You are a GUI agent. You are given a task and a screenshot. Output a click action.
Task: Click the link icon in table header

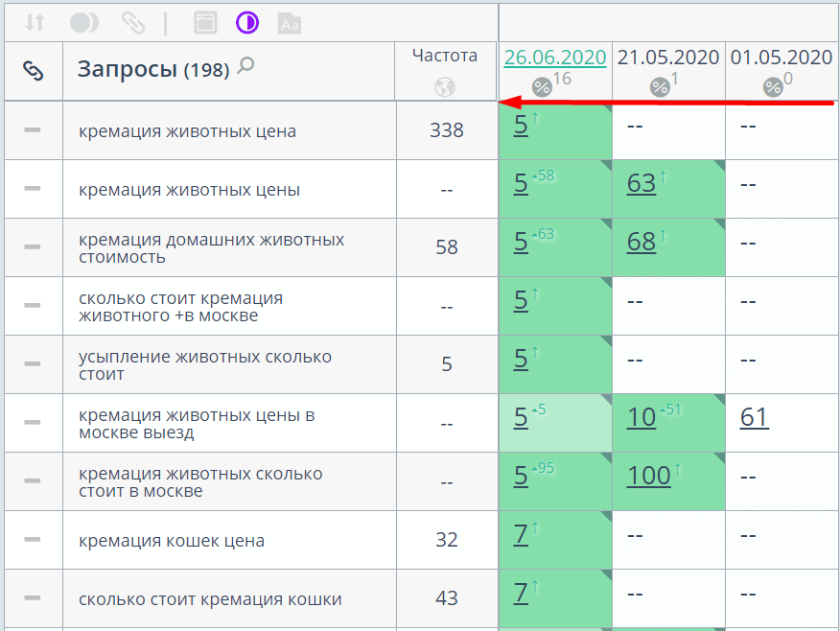click(x=34, y=71)
